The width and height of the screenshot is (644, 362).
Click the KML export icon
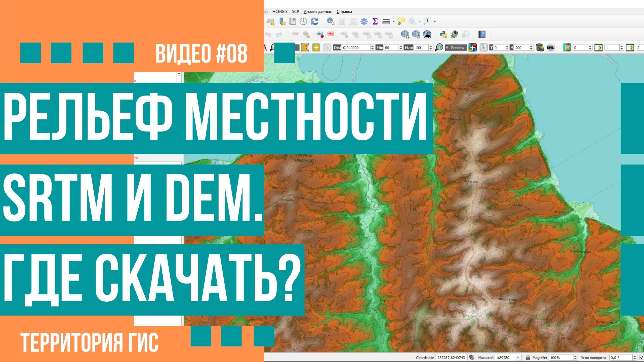pos(550,47)
